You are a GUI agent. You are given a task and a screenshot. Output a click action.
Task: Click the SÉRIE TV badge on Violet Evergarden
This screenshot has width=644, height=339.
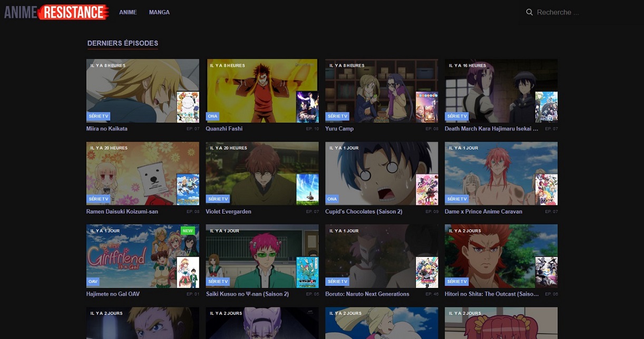218,199
